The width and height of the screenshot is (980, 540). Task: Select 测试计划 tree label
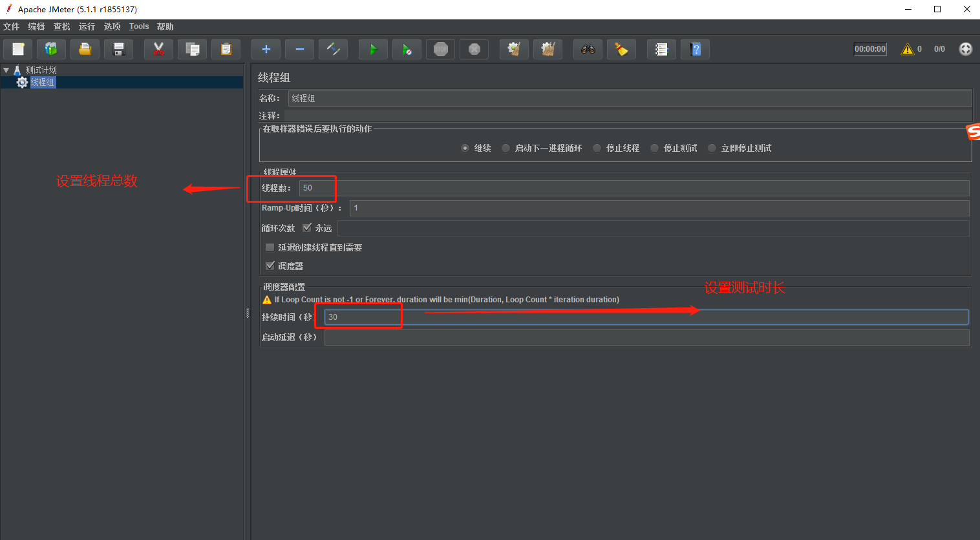pyautogui.click(x=41, y=70)
